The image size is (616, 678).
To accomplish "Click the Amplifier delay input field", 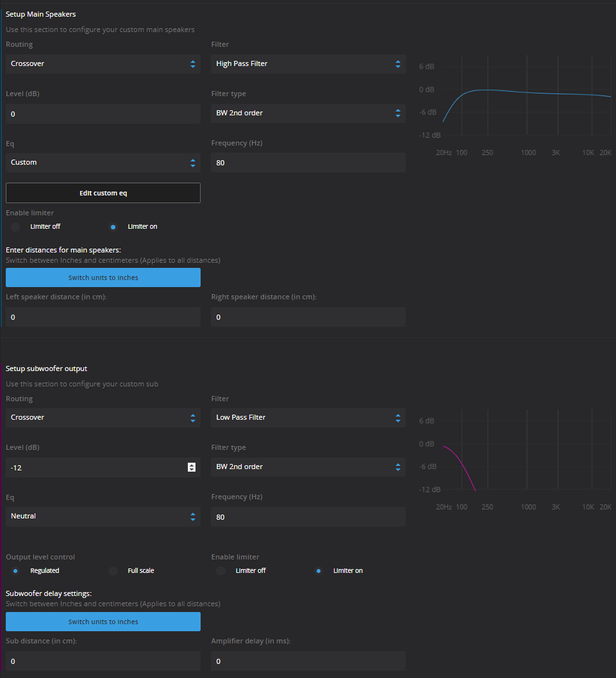I will (308, 661).
